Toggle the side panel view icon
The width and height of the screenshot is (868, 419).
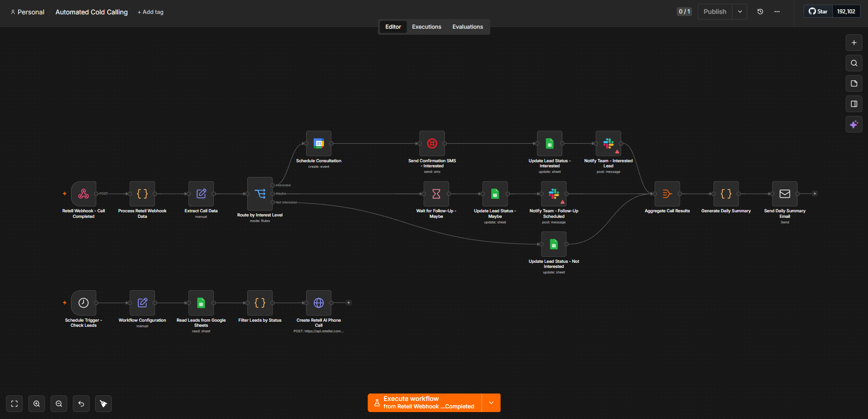(x=854, y=104)
